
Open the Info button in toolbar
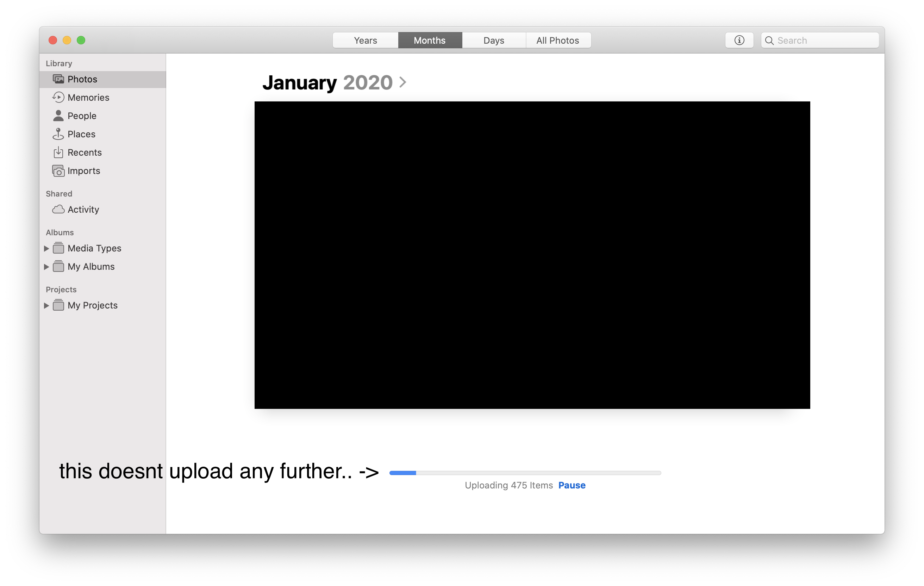pyautogui.click(x=739, y=40)
